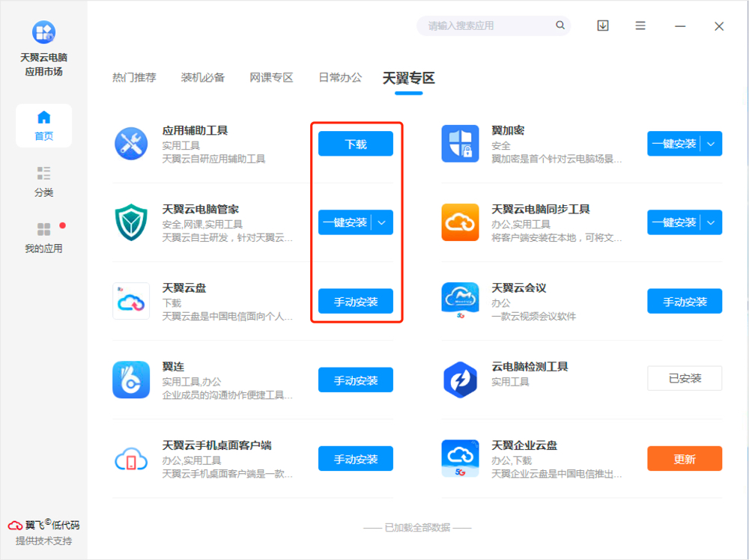Open the 天翼云盘 title text
Screen dimensions: 749x560
[184, 288]
